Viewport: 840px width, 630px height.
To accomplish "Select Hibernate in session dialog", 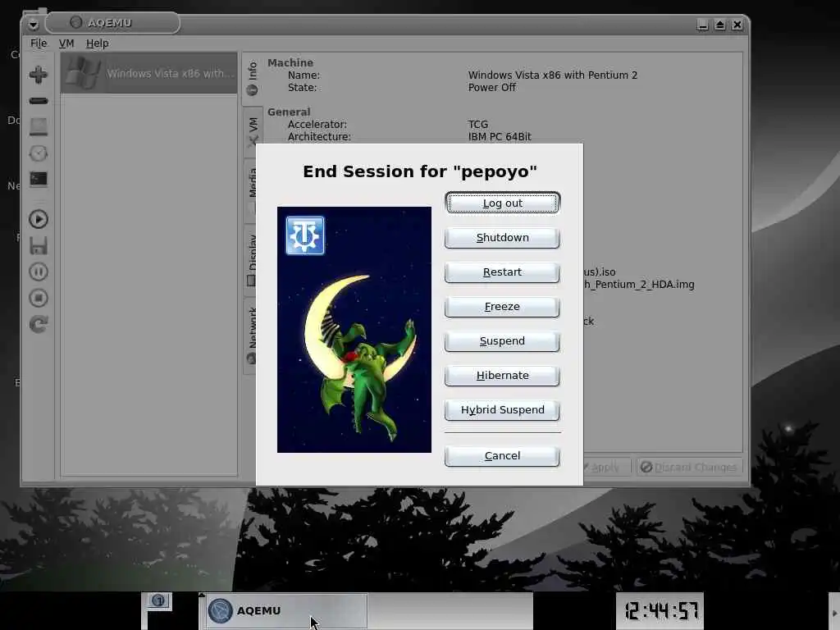I will pyautogui.click(x=502, y=376).
